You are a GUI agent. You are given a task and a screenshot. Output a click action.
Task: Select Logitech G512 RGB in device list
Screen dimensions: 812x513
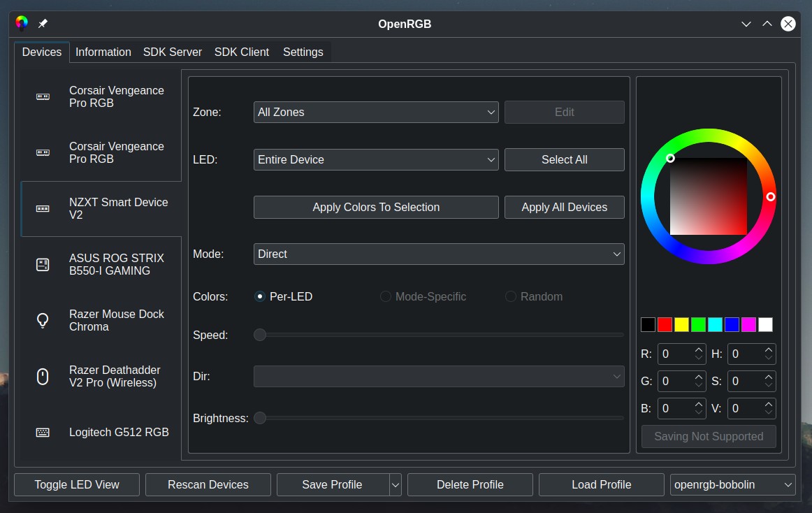tap(101, 432)
